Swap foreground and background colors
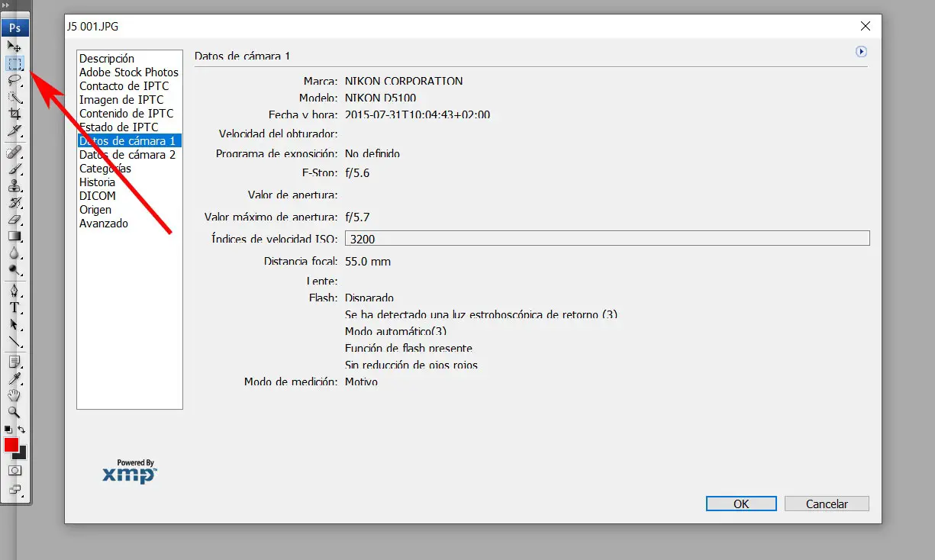Screen dimensions: 935x560 [x=21, y=430]
